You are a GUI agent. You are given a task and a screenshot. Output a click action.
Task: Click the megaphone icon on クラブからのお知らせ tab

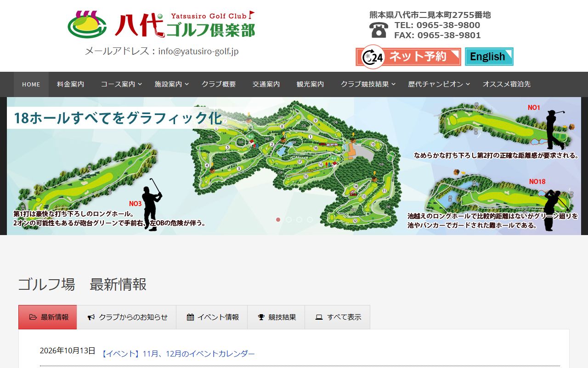coord(91,317)
